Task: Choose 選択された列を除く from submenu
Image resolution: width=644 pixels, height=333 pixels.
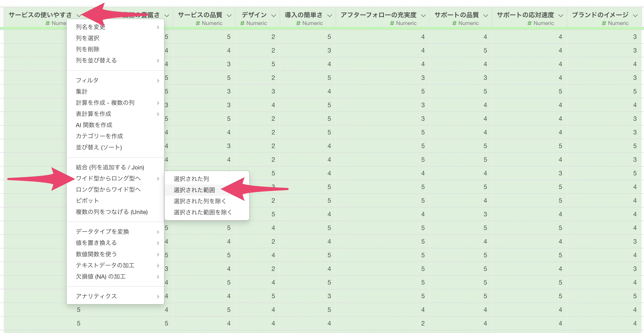Action: coord(200,201)
